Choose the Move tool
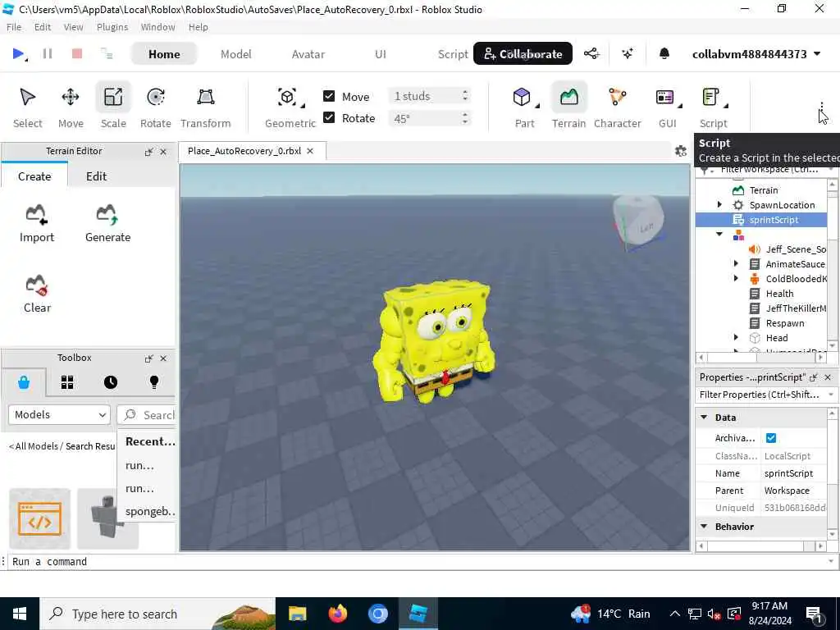This screenshot has height=630, width=840. click(71, 107)
